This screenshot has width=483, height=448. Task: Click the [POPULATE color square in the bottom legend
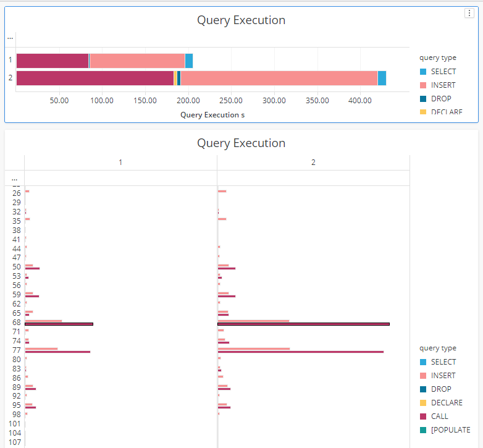423,430
